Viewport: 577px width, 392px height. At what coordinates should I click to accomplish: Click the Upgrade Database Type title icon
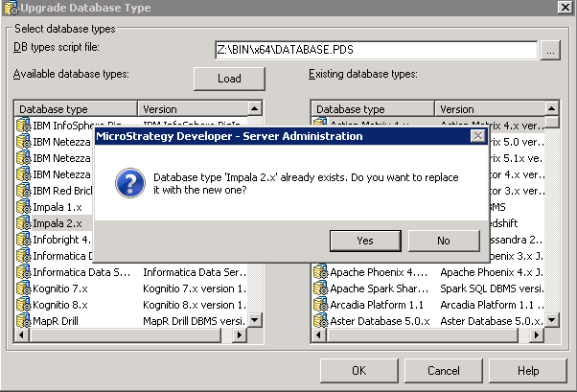point(12,8)
